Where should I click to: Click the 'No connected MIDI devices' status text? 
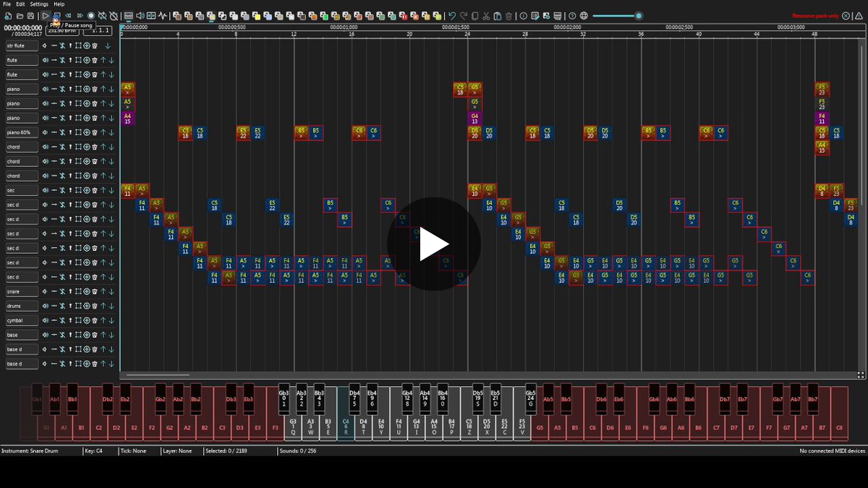pos(832,450)
